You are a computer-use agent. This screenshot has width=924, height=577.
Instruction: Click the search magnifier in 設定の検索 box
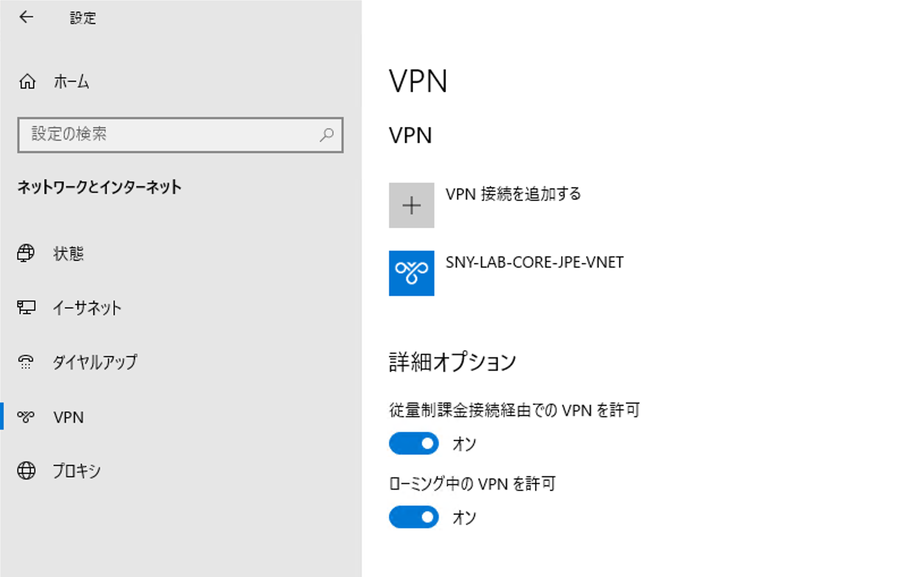click(x=327, y=135)
